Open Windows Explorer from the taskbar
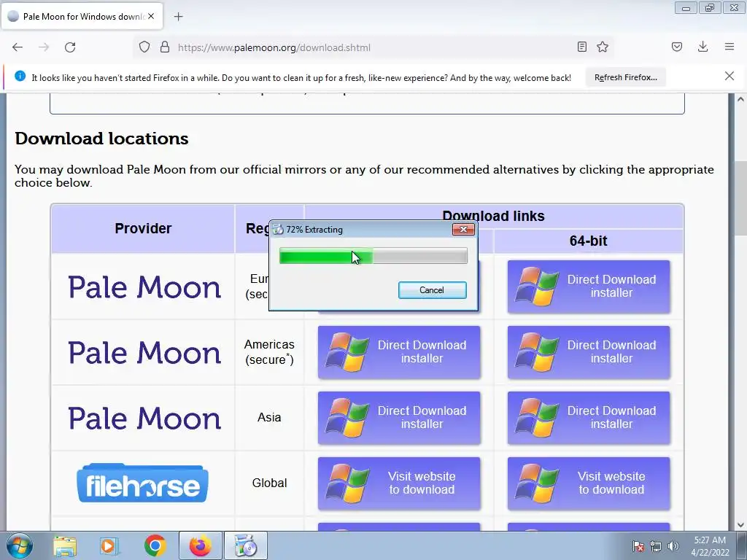Image resolution: width=747 pixels, height=560 pixels. [x=65, y=545]
